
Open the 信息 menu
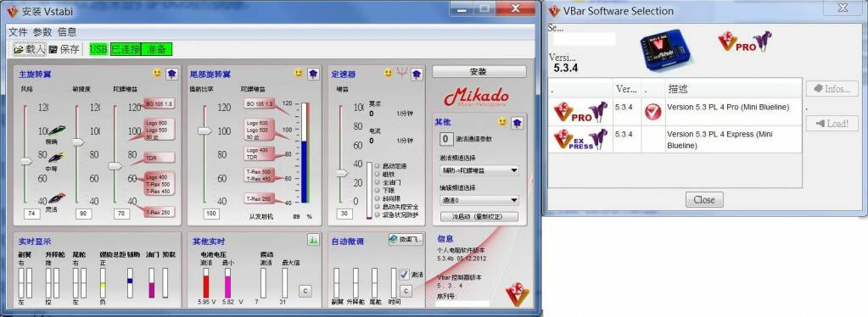tap(67, 32)
